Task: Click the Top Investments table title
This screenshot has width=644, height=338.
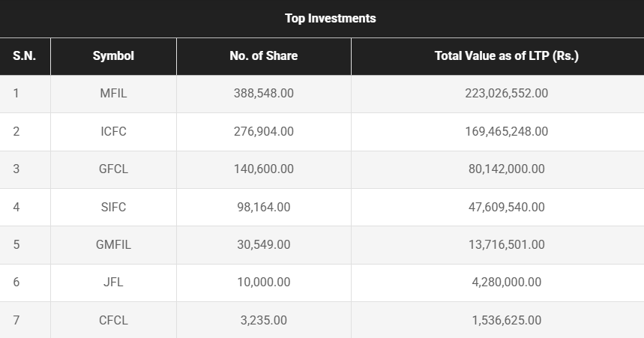Action: 330,18
